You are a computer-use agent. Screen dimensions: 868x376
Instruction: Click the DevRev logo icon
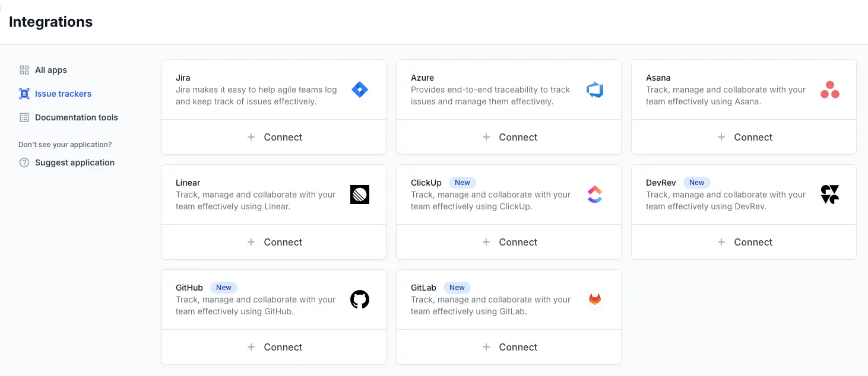[x=829, y=195]
